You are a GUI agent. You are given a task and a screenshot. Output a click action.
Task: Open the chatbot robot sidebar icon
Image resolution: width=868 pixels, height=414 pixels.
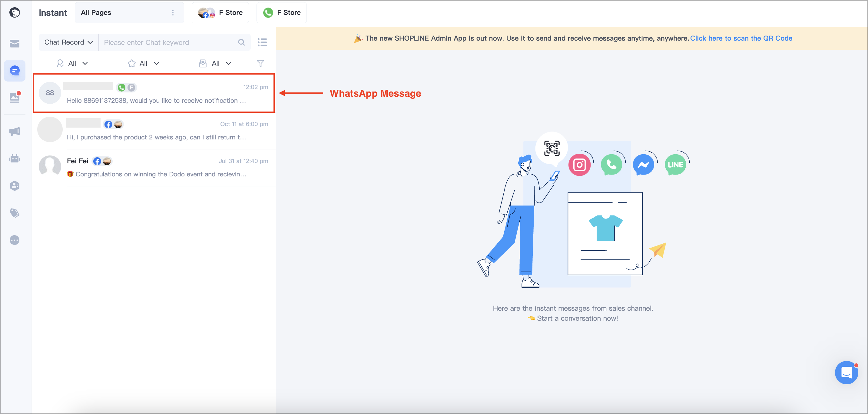pyautogui.click(x=15, y=159)
